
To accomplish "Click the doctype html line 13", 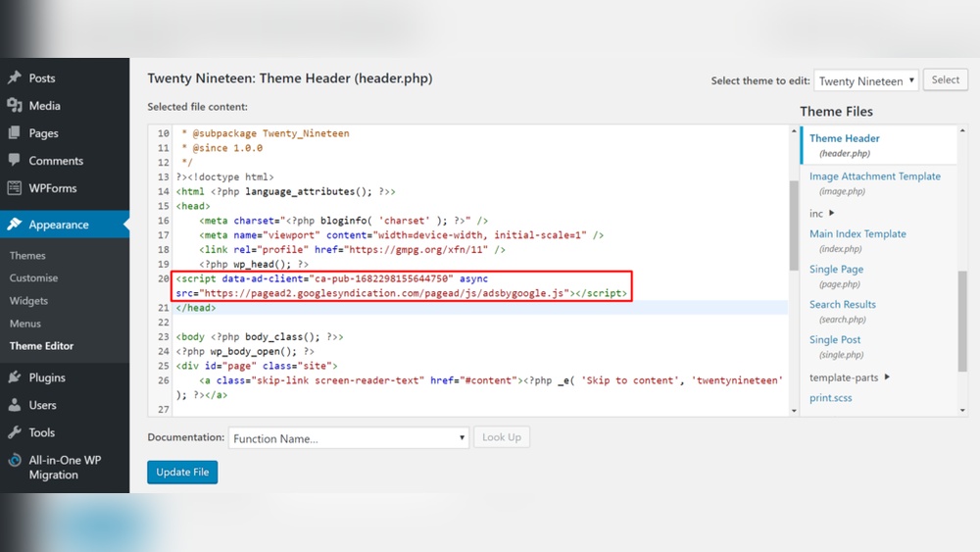I will (224, 176).
